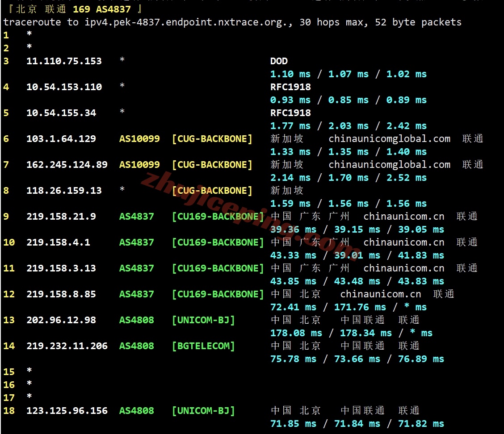This screenshot has height=434, width=504.
Task: Click IP address 219.158.3.13
Action: (61, 268)
